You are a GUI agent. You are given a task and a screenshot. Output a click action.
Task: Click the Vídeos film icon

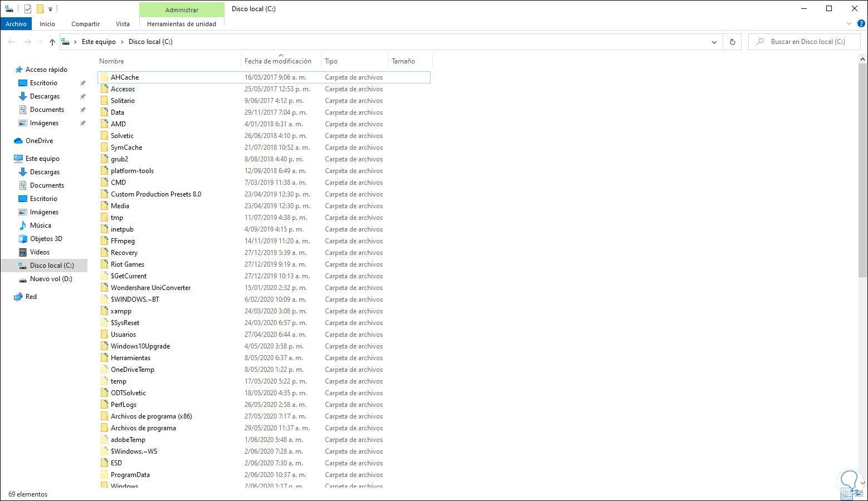click(x=23, y=252)
